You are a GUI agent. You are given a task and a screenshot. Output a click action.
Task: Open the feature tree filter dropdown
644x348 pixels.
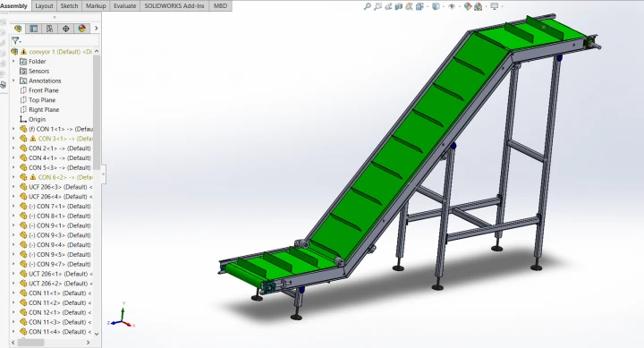click(16, 40)
